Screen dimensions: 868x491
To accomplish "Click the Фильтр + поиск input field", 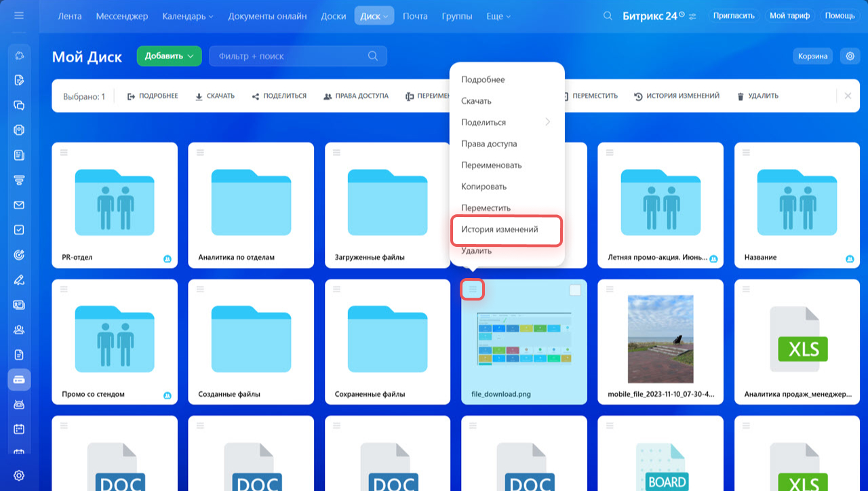I will coord(298,56).
